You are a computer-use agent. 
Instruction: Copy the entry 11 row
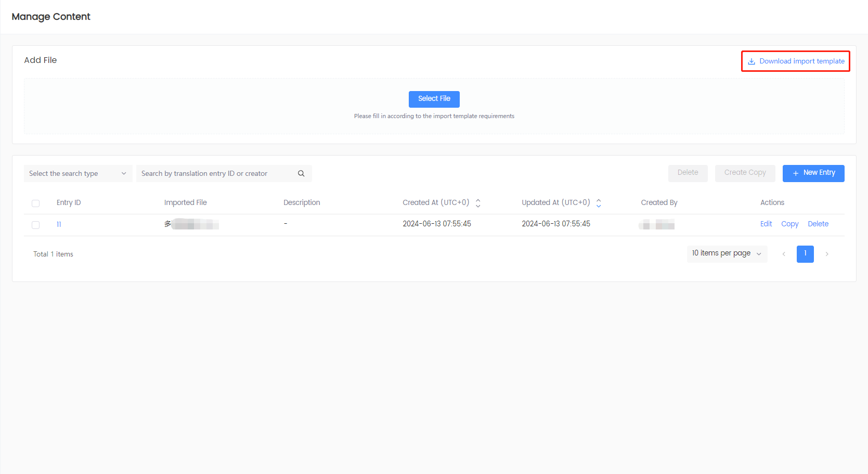pos(789,224)
